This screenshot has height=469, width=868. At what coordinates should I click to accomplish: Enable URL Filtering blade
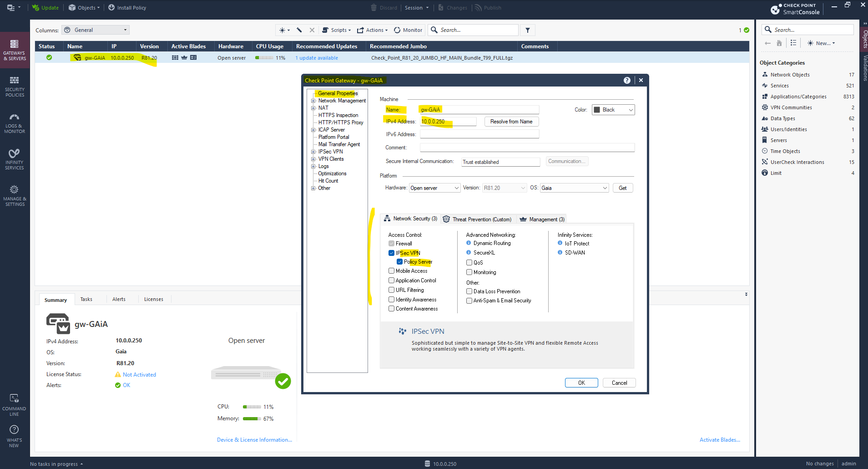(391, 290)
